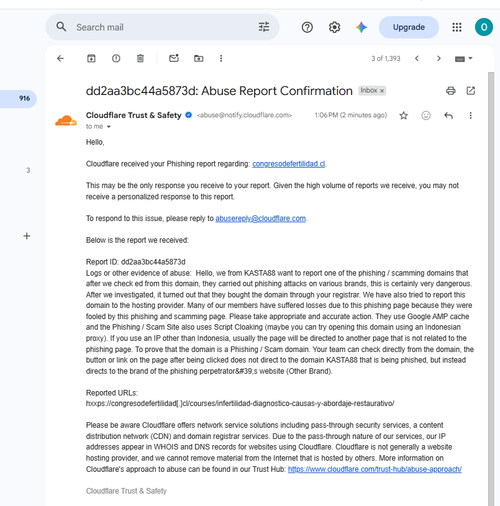This screenshot has width=500, height=506.
Task: Go to the older email arrow
Action: coord(439,59)
